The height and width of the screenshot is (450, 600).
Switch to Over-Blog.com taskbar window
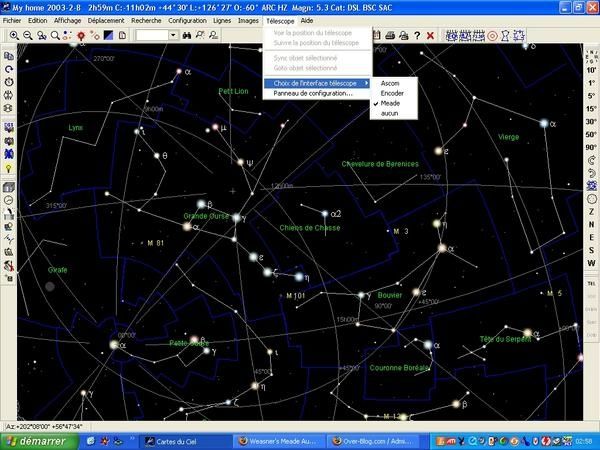point(372,442)
